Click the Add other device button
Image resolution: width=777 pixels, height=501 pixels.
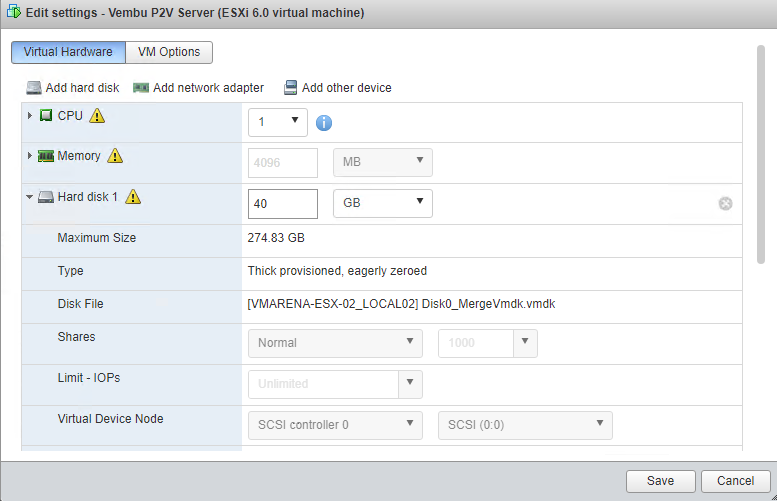pyautogui.click(x=337, y=88)
